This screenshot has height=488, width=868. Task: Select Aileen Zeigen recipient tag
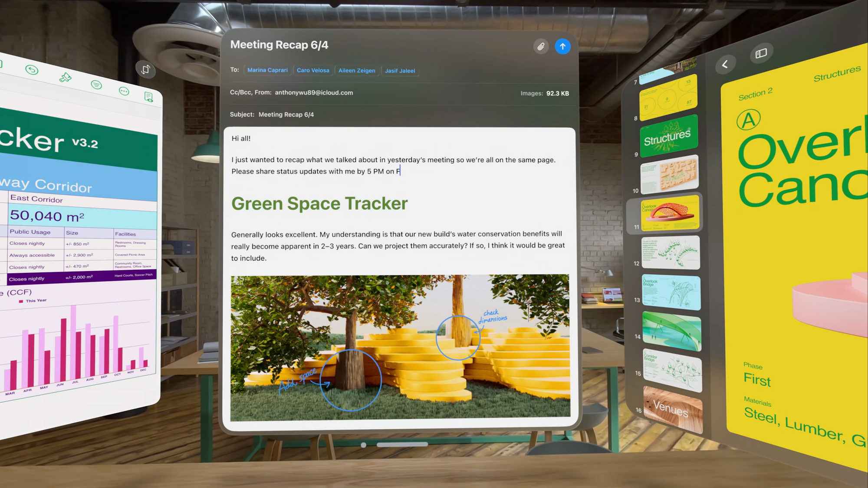(x=356, y=70)
